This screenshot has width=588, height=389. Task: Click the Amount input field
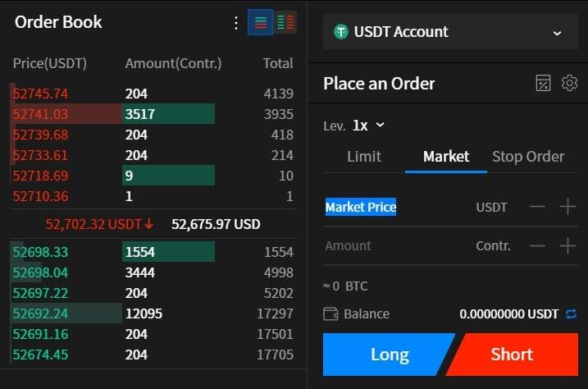pyautogui.click(x=398, y=245)
